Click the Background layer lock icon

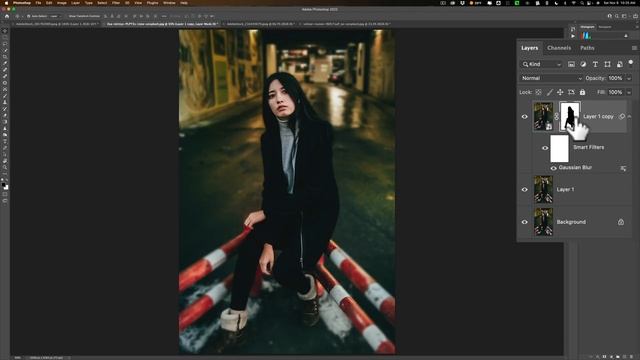point(621,222)
